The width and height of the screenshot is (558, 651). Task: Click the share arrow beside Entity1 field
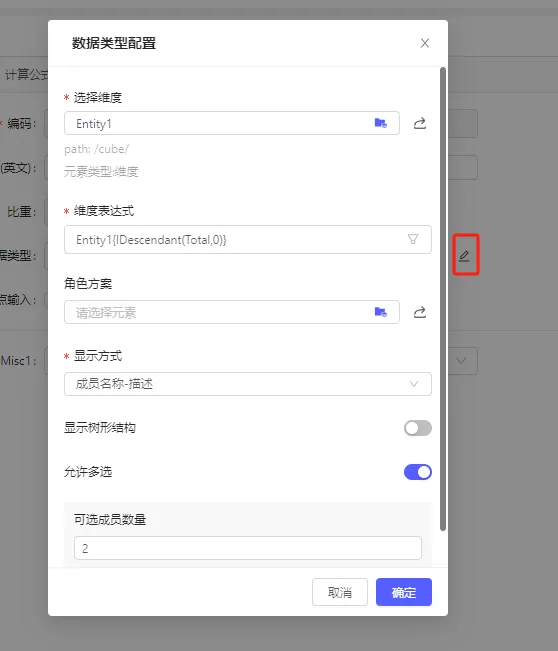(420, 123)
